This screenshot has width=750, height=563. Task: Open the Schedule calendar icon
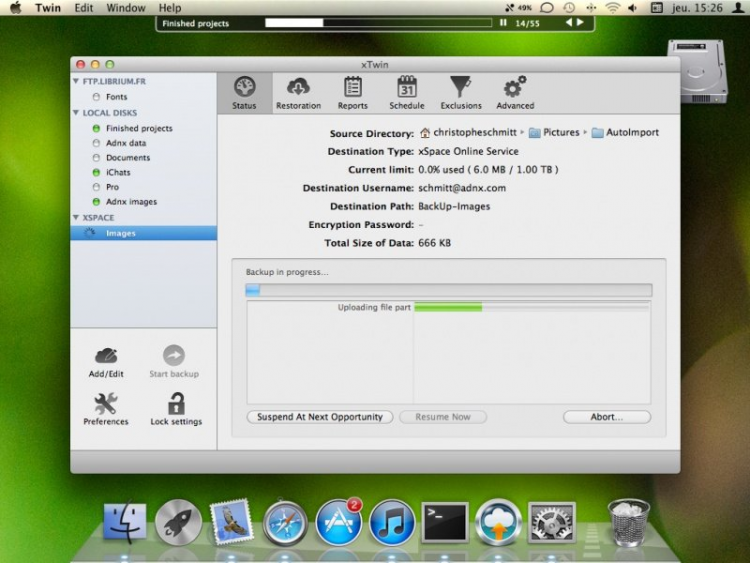[407, 88]
